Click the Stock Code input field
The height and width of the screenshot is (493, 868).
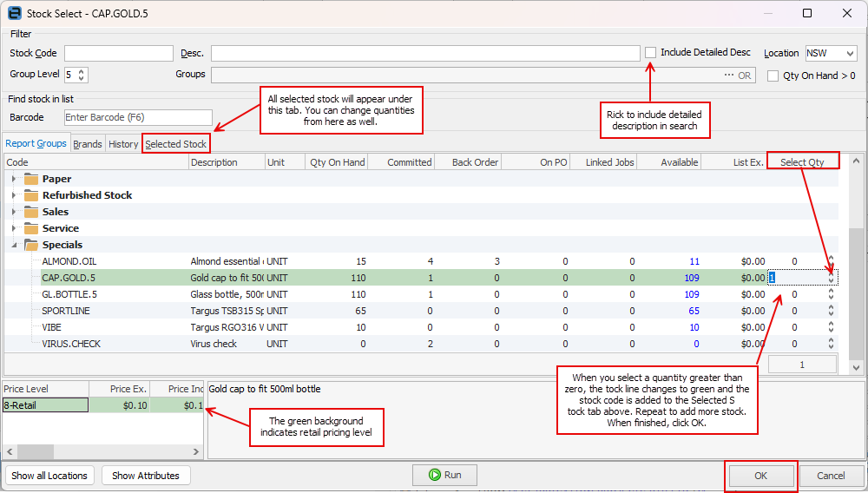pos(118,54)
